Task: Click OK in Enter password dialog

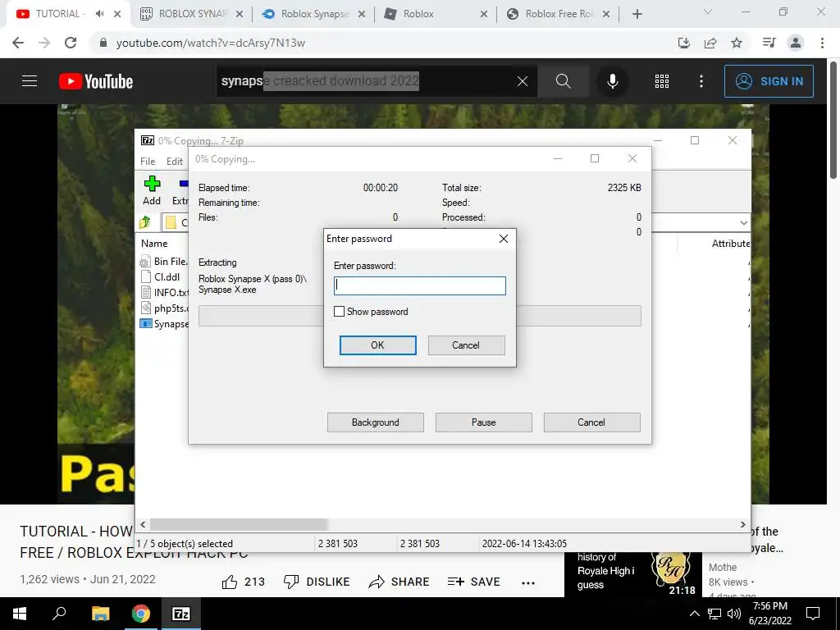Action: [x=377, y=345]
